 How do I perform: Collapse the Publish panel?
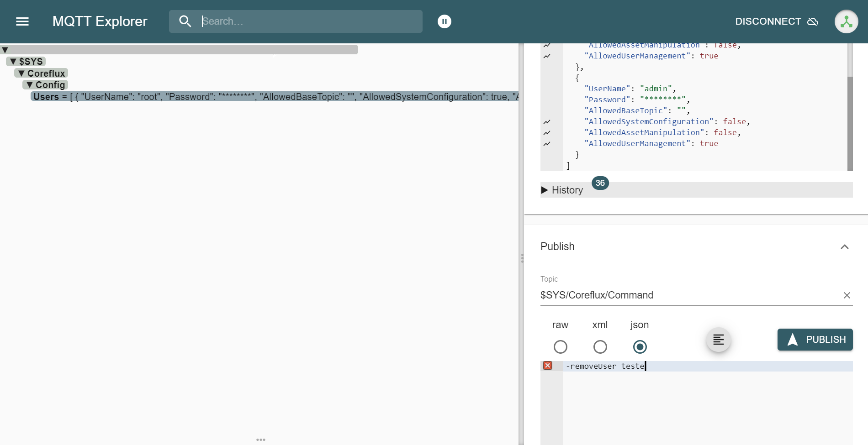(x=844, y=246)
